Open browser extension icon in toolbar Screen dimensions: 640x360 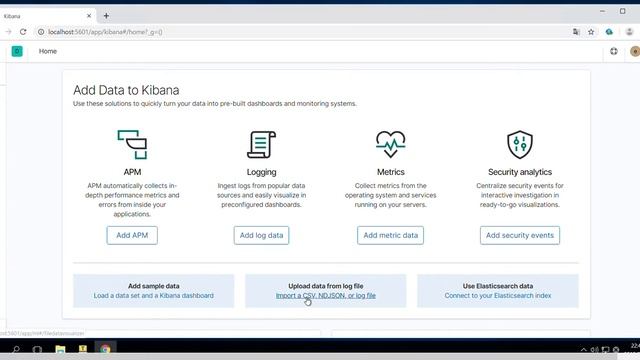[609, 32]
